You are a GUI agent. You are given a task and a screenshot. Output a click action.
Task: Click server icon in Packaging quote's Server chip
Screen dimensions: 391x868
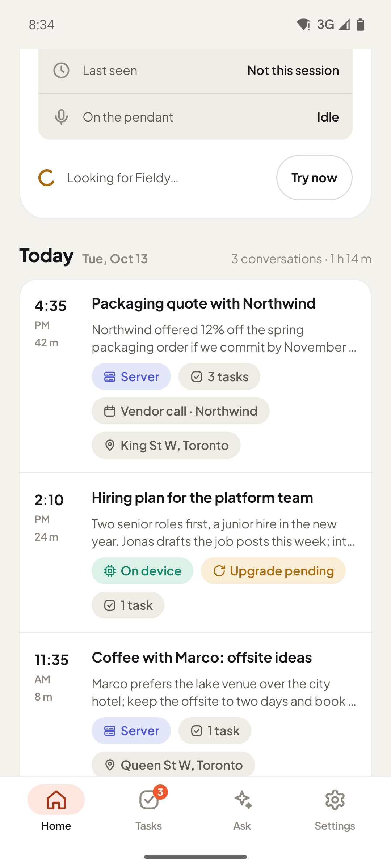(110, 377)
